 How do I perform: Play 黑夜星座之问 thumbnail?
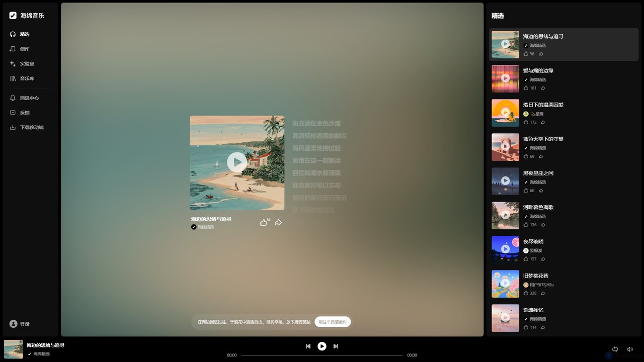pos(505,181)
